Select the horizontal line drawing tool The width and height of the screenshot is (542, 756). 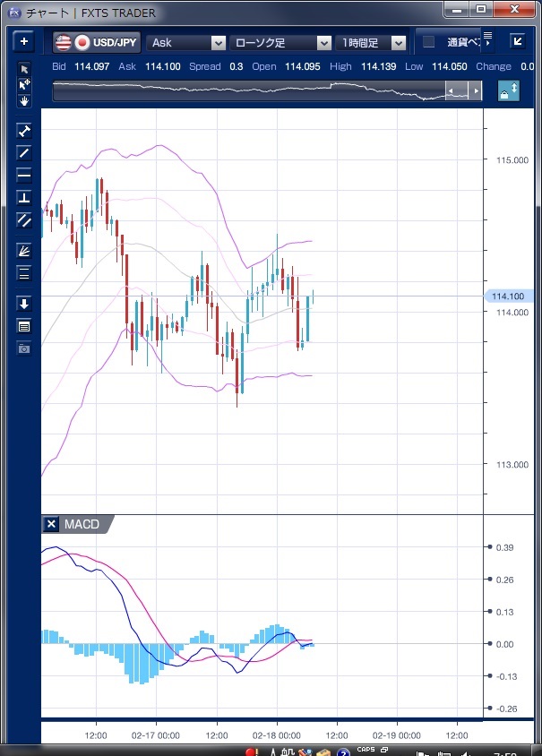click(24, 175)
